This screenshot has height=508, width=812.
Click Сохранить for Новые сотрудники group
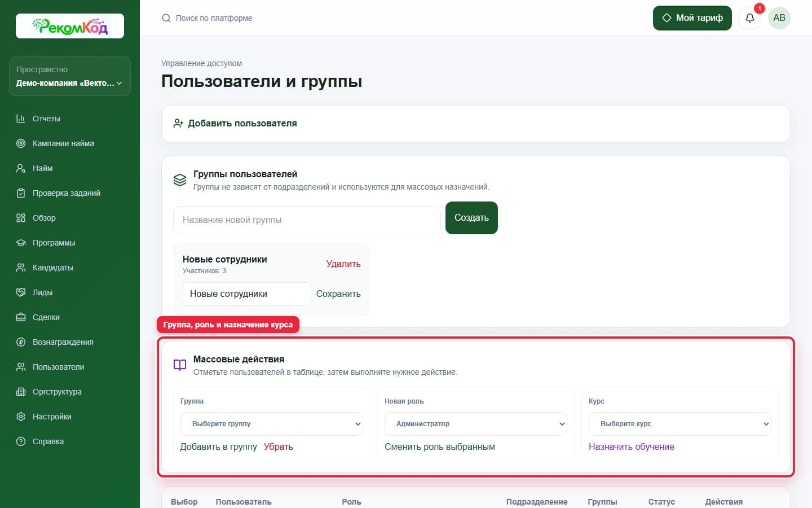(x=338, y=294)
